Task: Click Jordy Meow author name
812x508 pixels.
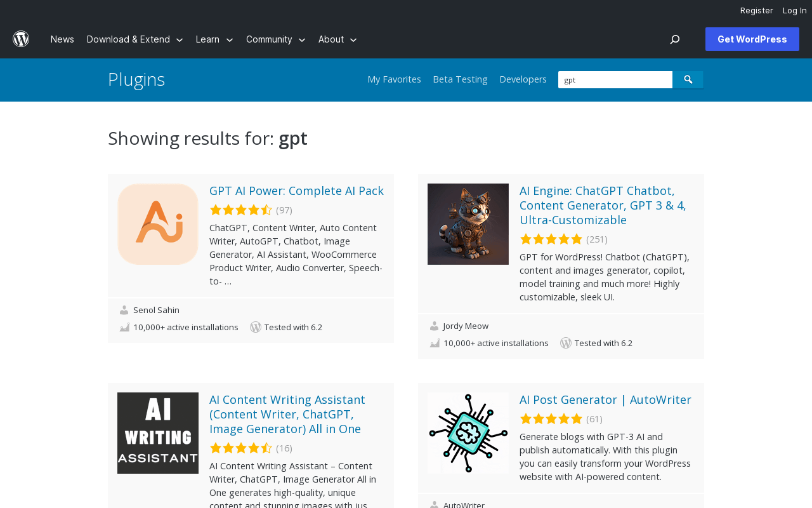Action: point(466,326)
